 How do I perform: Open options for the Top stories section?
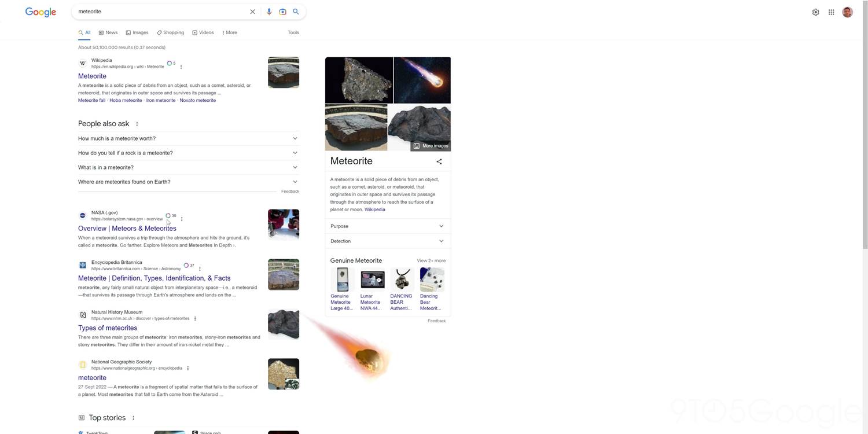[x=133, y=417]
